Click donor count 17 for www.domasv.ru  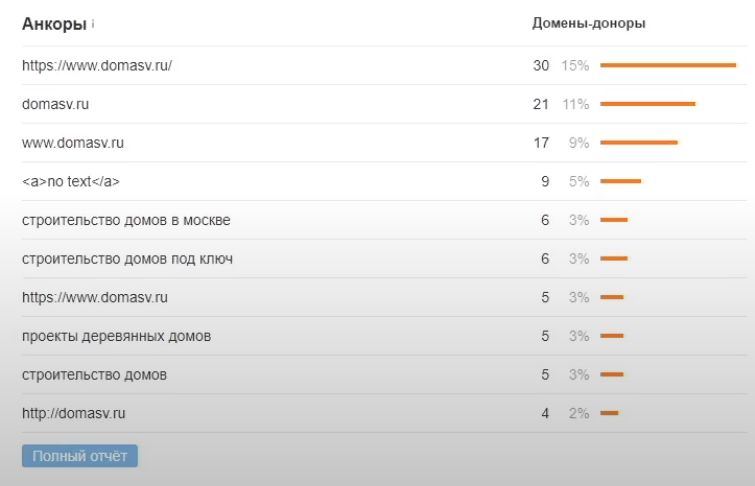point(541,143)
